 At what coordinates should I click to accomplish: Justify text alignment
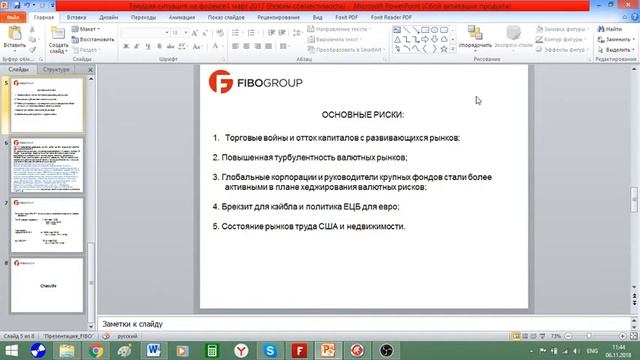pos(269,46)
